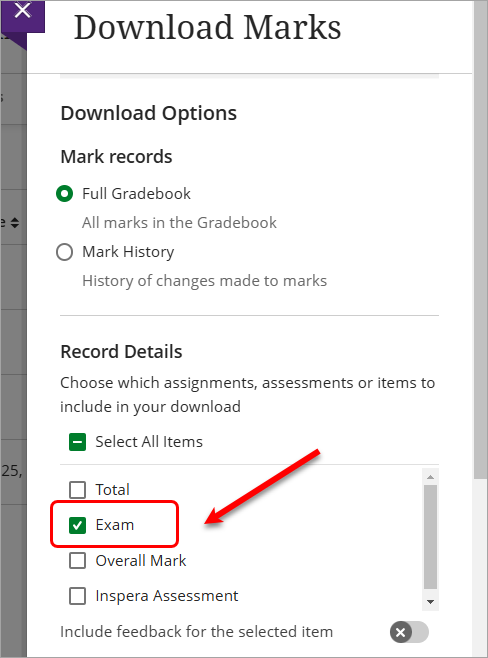Screen dimensions: 488x658
Task: Click the item list scroll down arrow
Action: (x=430, y=602)
